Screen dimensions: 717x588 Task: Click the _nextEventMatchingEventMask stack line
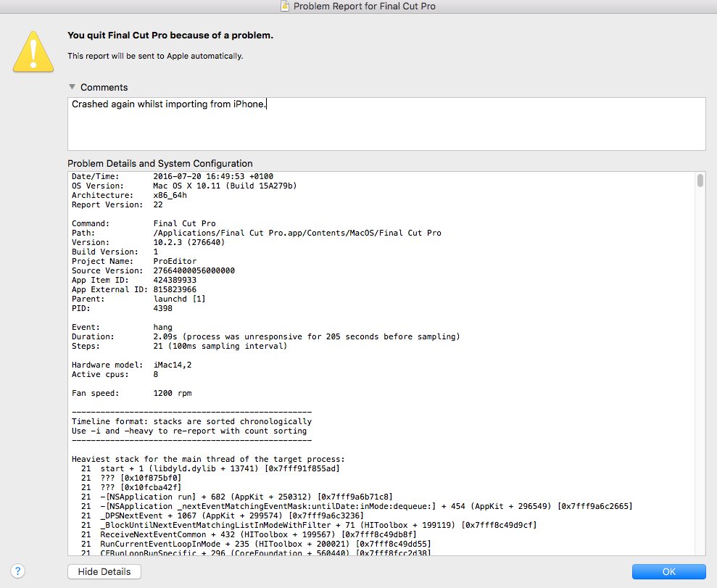pyautogui.click(x=357, y=507)
